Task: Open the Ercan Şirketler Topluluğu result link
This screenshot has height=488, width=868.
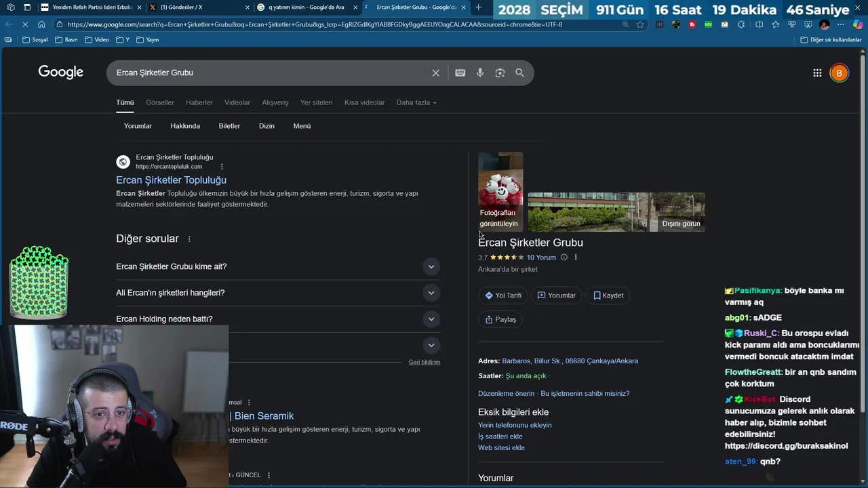Action: point(171,180)
